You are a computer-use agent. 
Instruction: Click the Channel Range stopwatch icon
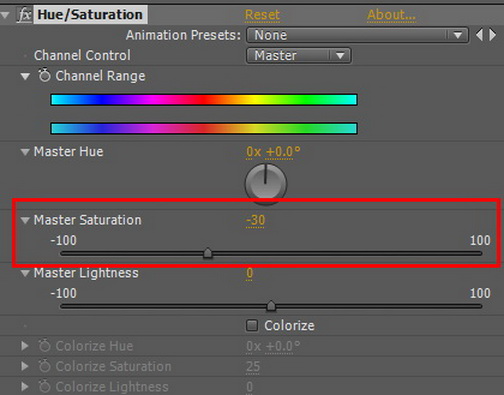coord(44,75)
